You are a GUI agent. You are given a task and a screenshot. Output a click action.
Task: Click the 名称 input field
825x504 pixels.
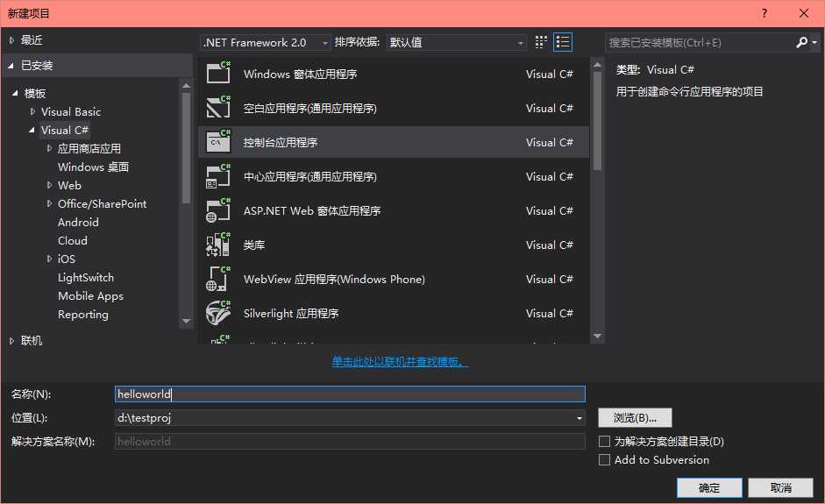point(350,394)
